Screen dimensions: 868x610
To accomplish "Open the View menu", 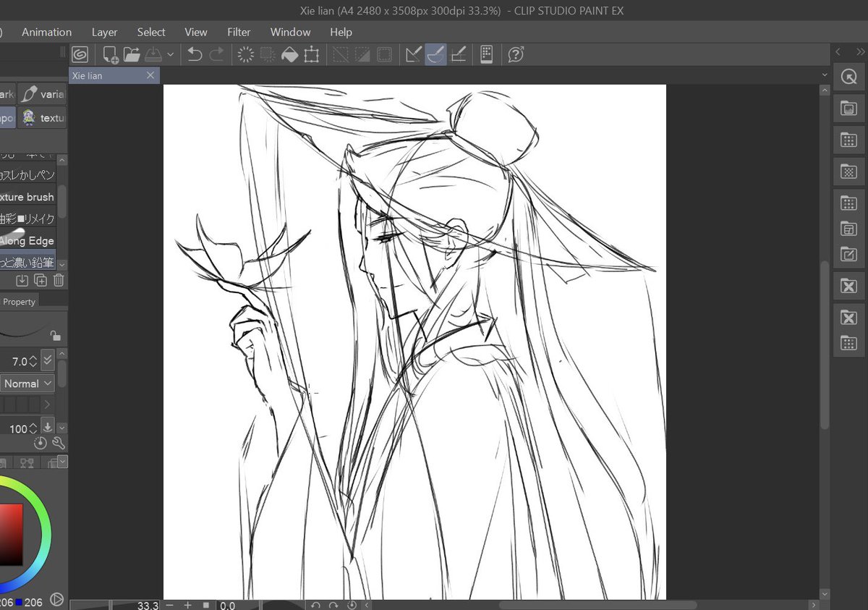I will [196, 32].
